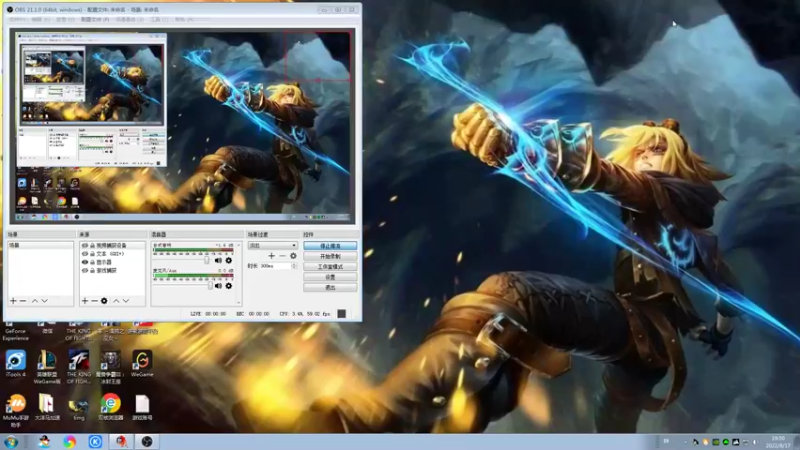This screenshot has width=800, height=450.
Task: Click the Exit button in Controls
Action: click(330, 288)
